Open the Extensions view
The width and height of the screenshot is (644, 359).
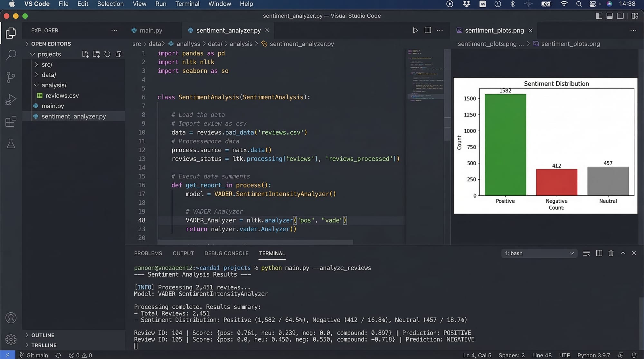point(11,122)
